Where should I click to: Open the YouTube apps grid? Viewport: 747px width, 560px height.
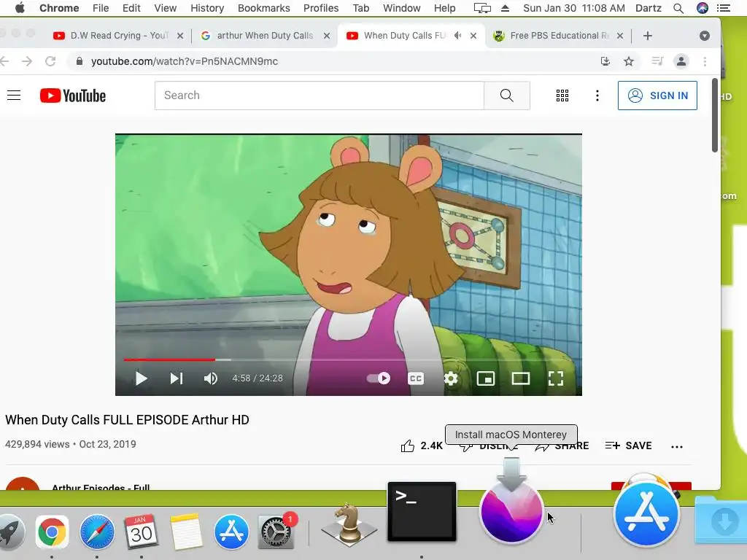(x=562, y=96)
